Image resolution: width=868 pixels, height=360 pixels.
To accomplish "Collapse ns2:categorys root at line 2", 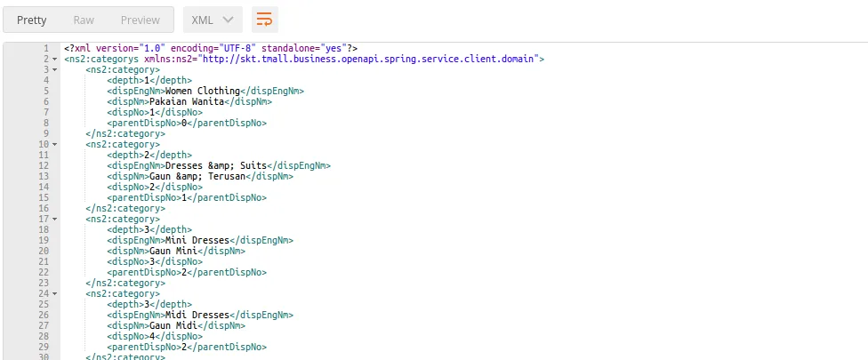I will point(55,60).
